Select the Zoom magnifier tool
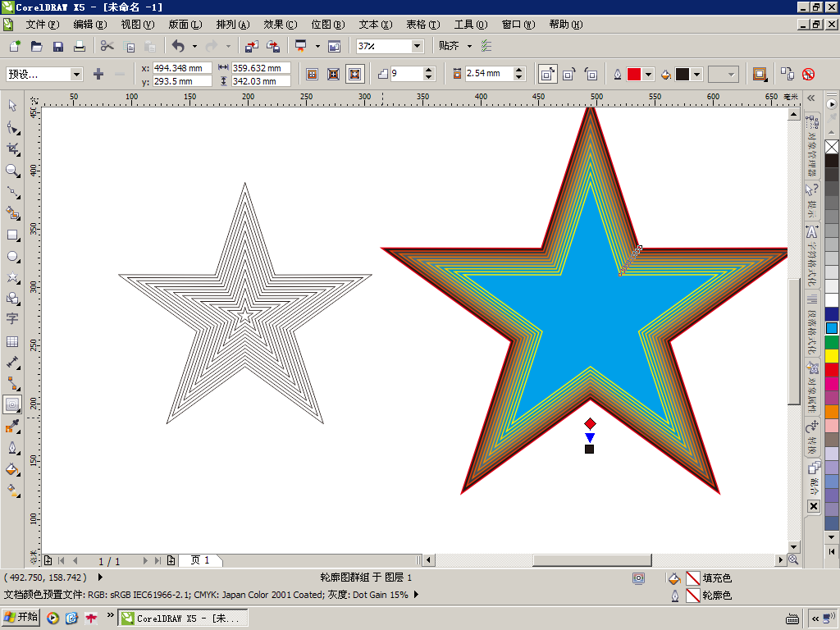Image resolution: width=840 pixels, height=630 pixels. [12, 171]
